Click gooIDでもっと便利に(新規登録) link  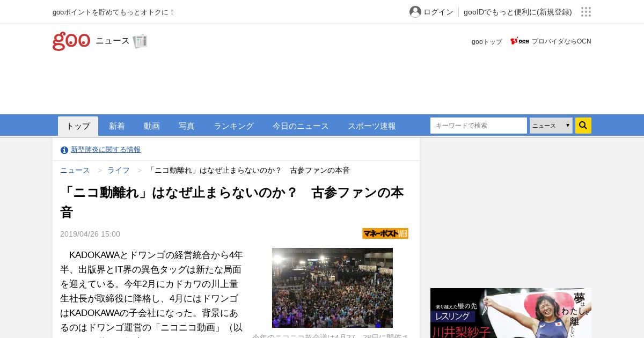tap(518, 12)
